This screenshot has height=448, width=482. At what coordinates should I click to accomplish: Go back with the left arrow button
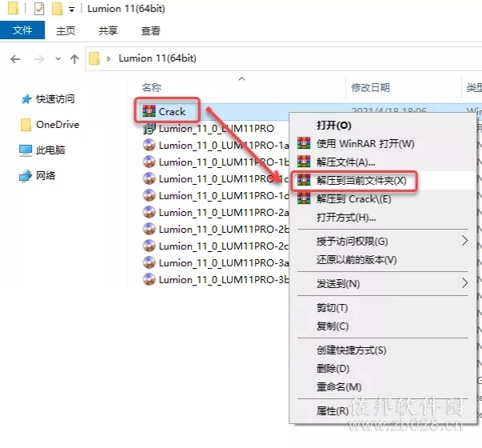point(15,58)
